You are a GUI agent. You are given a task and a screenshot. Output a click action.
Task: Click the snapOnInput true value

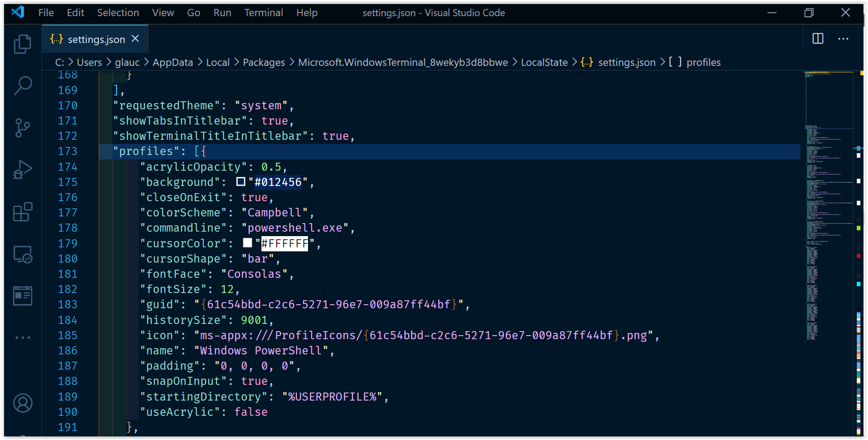(x=254, y=381)
